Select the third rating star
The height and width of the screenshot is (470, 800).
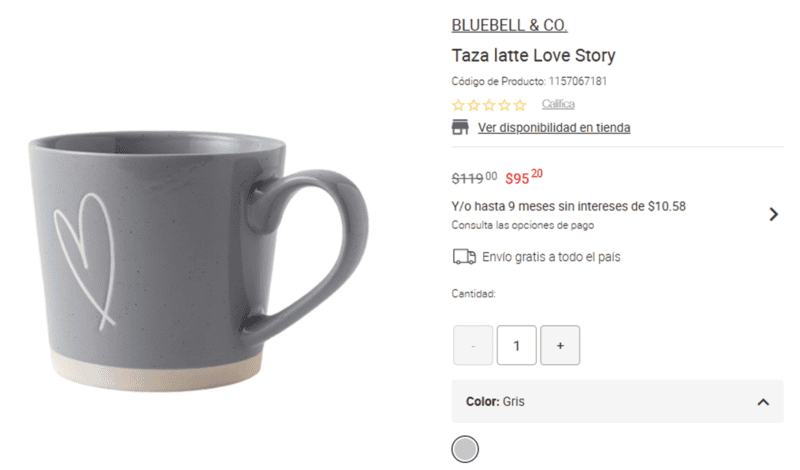click(x=489, y=105)
